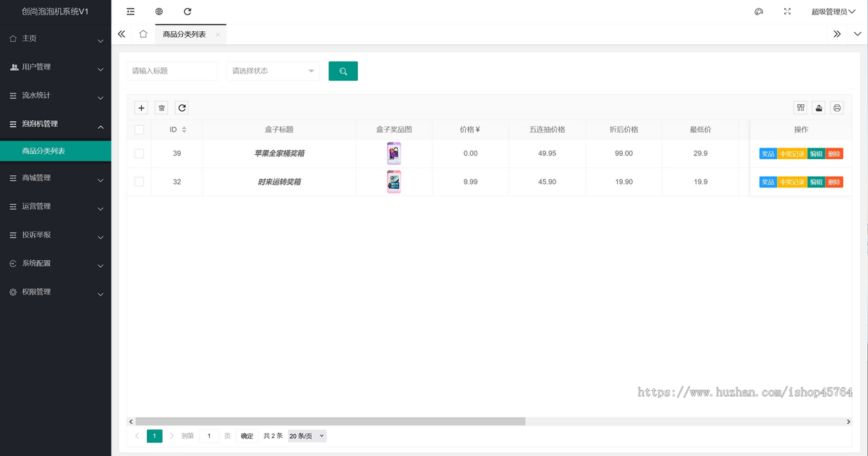The width and height of the screenshot is (868, 456).
Task: Go to the home tab icon
Action: point(143,34)
